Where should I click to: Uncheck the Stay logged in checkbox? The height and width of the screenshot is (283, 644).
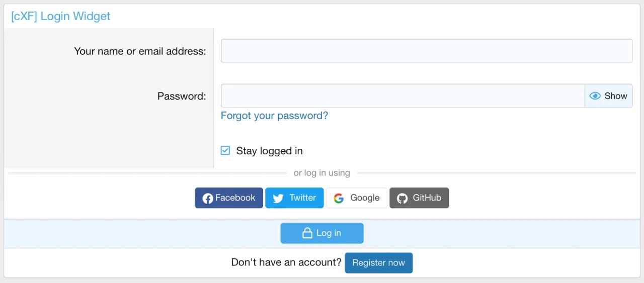pyautogui.click(x=225, y=151)
